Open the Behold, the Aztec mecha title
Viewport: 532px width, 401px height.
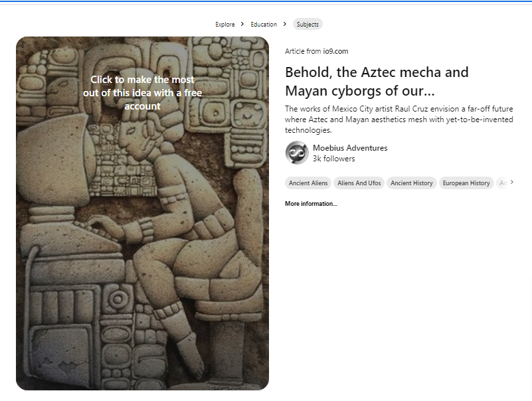point(377,82)
